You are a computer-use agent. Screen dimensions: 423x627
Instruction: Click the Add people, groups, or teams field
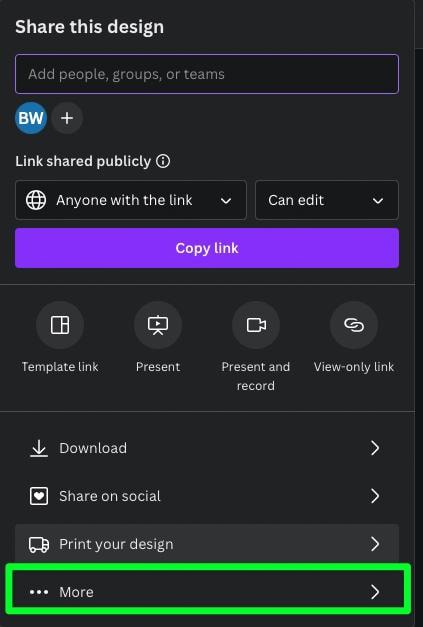(x=207, y=74)
